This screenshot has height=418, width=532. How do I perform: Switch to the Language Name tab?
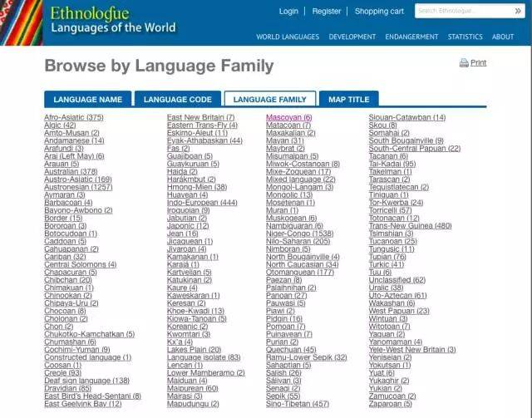pos(88,99)
